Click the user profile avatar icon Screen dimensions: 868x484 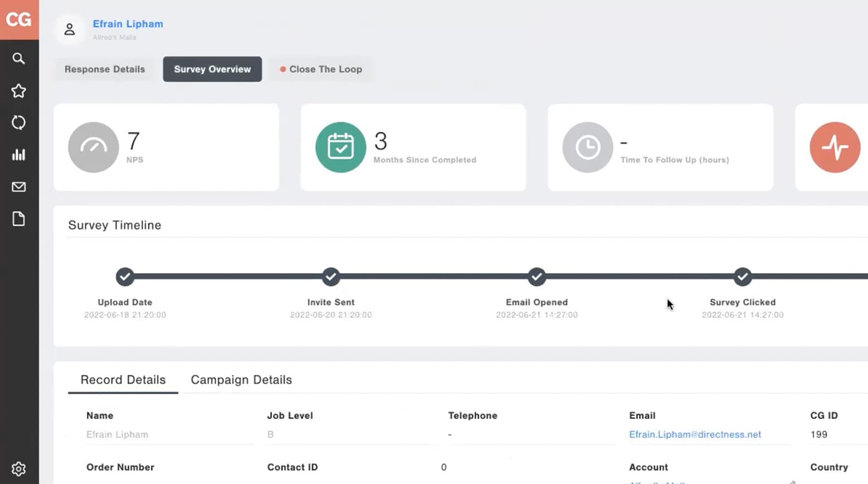[69, 29]
